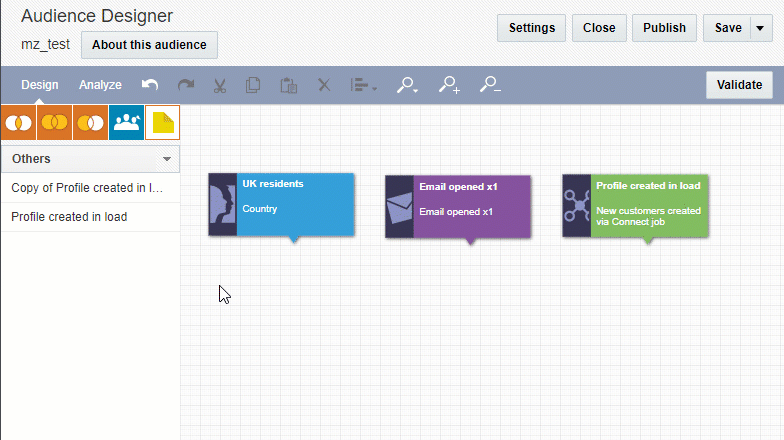Click the Validate button
Screen dimensions: 784x440
[x=739, y=85]
